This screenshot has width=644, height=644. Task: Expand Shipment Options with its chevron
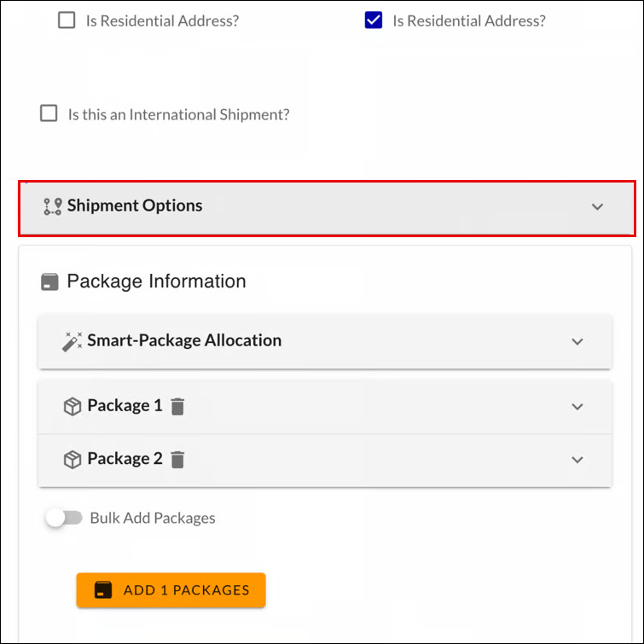click(597, 206)
